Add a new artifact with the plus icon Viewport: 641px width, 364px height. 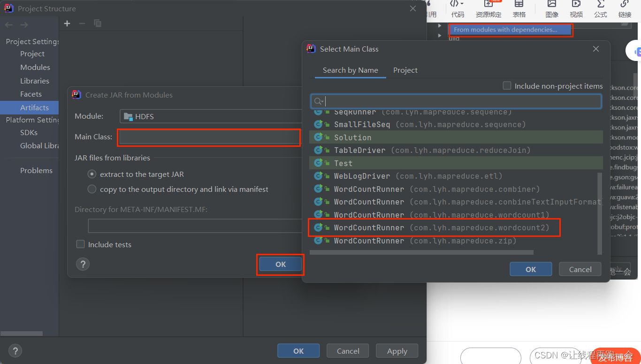(67, 23)
